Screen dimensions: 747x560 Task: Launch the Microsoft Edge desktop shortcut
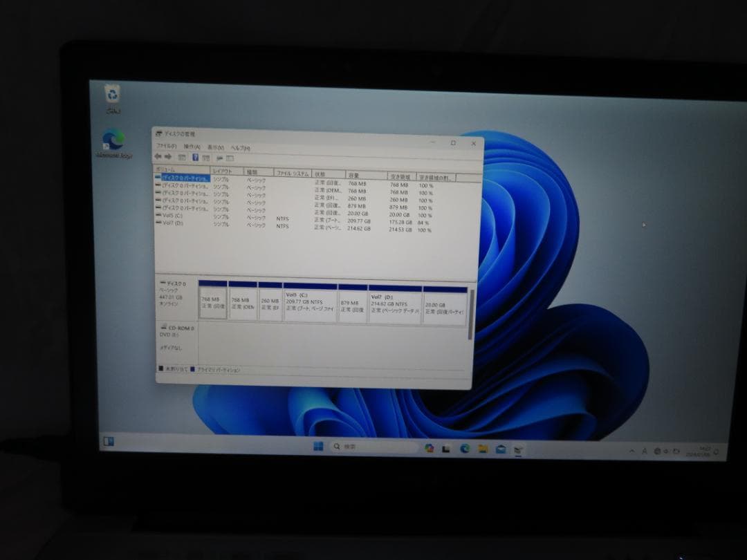(113, 137)
